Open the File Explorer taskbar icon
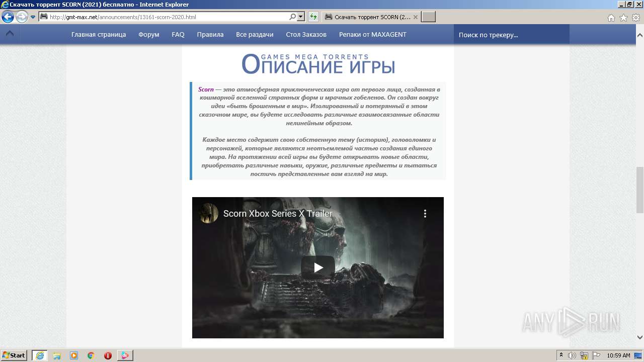 [x=57, y=355]
